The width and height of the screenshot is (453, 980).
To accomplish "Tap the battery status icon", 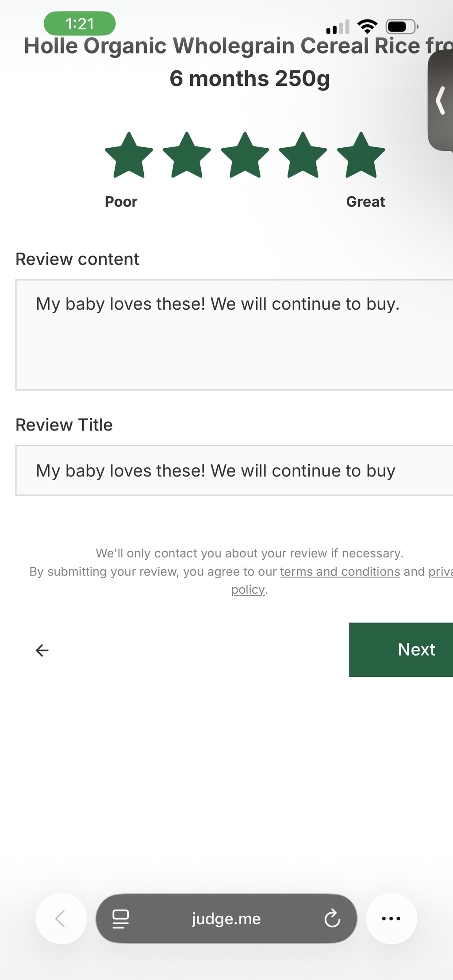I will coord(402,27).
